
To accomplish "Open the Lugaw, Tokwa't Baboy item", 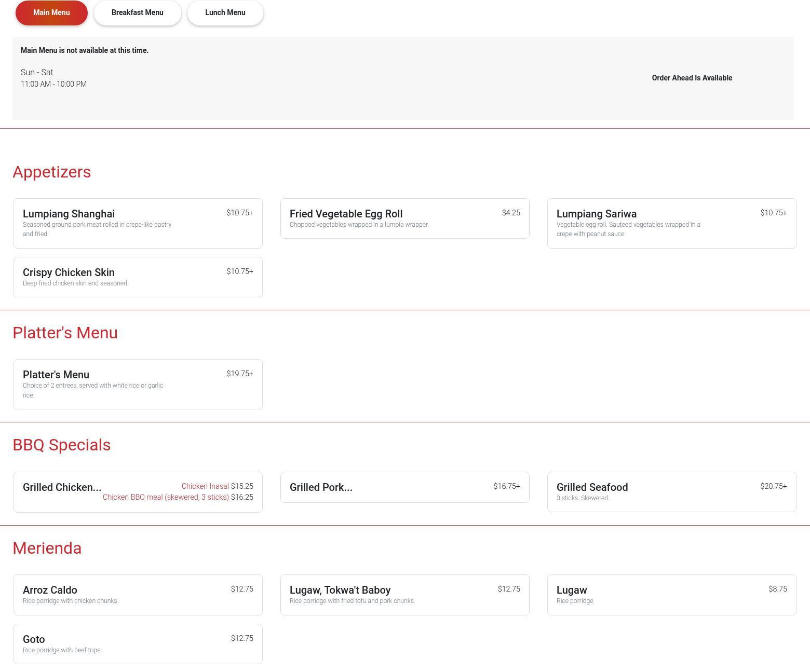I will coord(404,595).
